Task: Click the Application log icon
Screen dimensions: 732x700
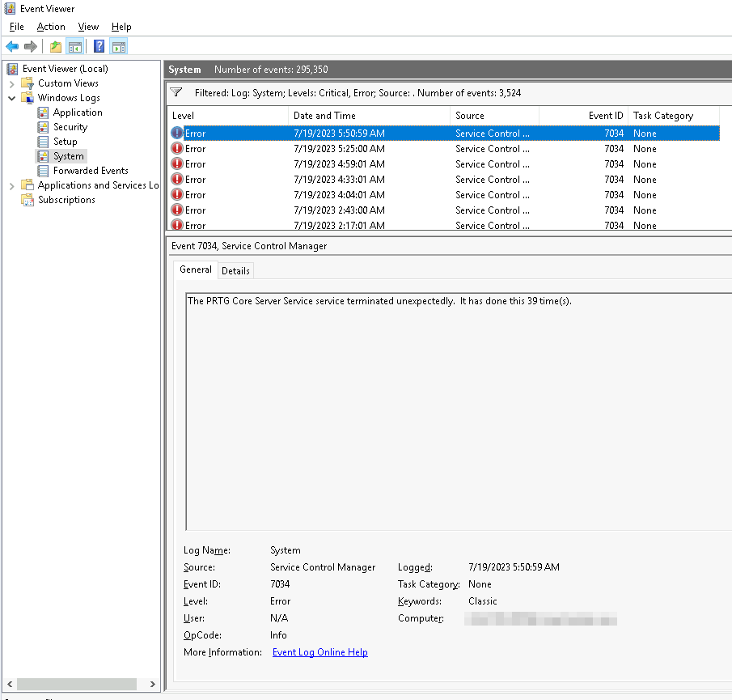Action: coord(43,112)
